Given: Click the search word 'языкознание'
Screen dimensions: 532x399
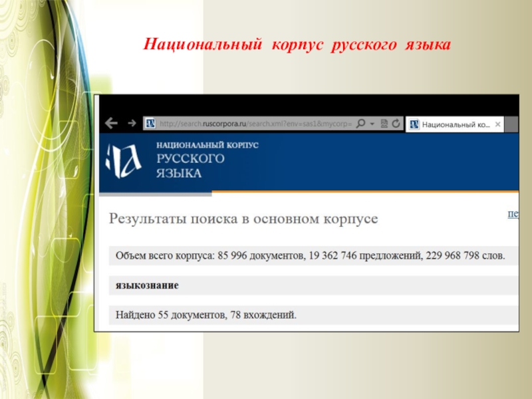Looking at the screenshot, I should (x=147, y=285).
